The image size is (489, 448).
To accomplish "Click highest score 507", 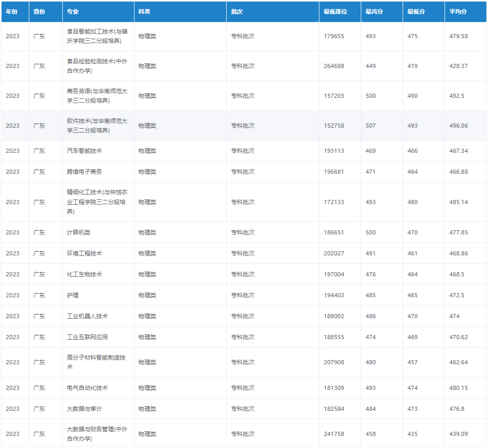I will [371, 126].
